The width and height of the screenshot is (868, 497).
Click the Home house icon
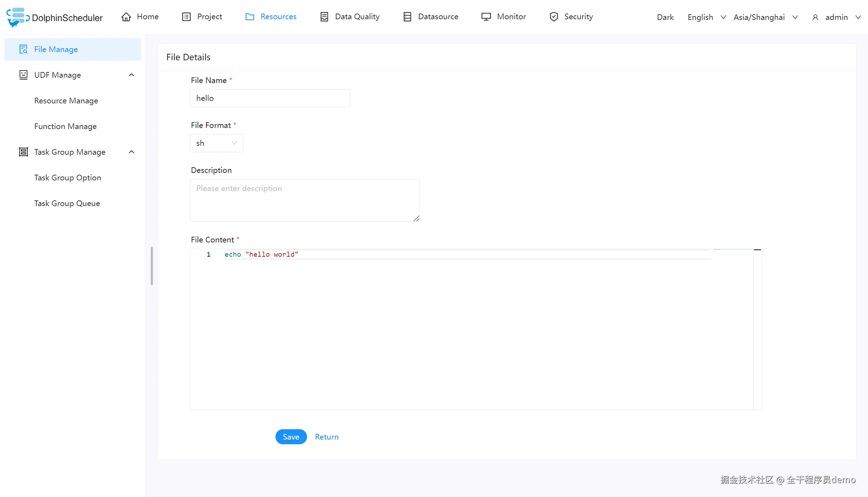pos(126,17)
